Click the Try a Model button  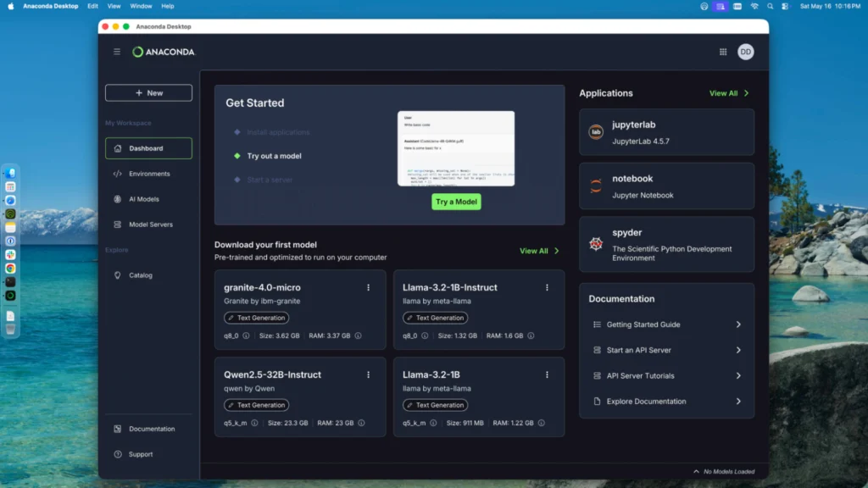(x=456, y=202)
